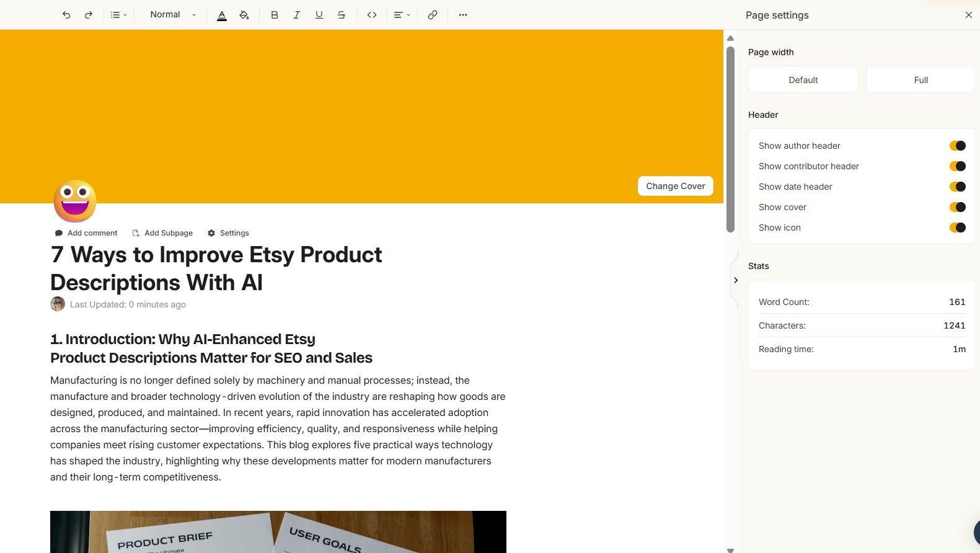Click Add comment
980x553 pixels.
point(86,233)
